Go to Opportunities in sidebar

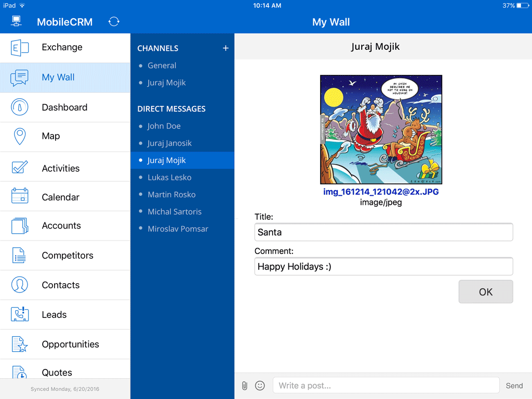[x=70, y=344]
